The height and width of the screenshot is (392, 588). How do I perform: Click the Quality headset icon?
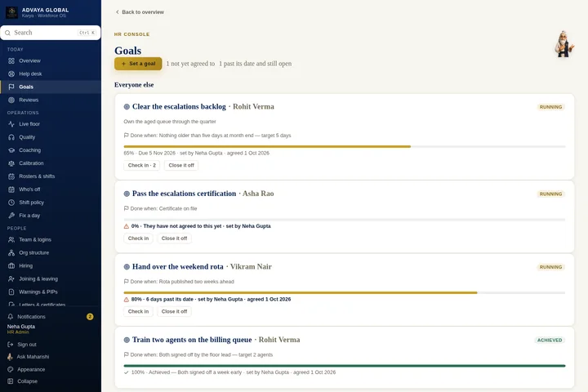11,137
